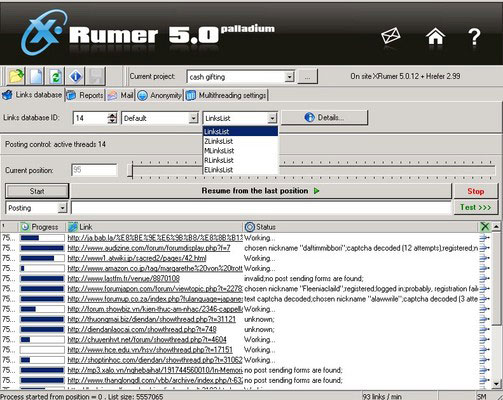Sort by the Link column header

(x=155, y=227)
